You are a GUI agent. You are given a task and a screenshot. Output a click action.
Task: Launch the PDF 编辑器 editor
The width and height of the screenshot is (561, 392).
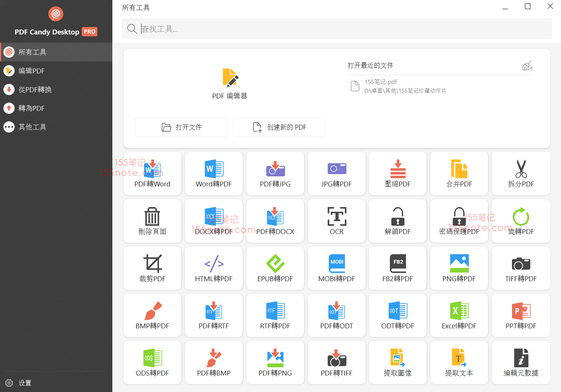pos(230,84)
